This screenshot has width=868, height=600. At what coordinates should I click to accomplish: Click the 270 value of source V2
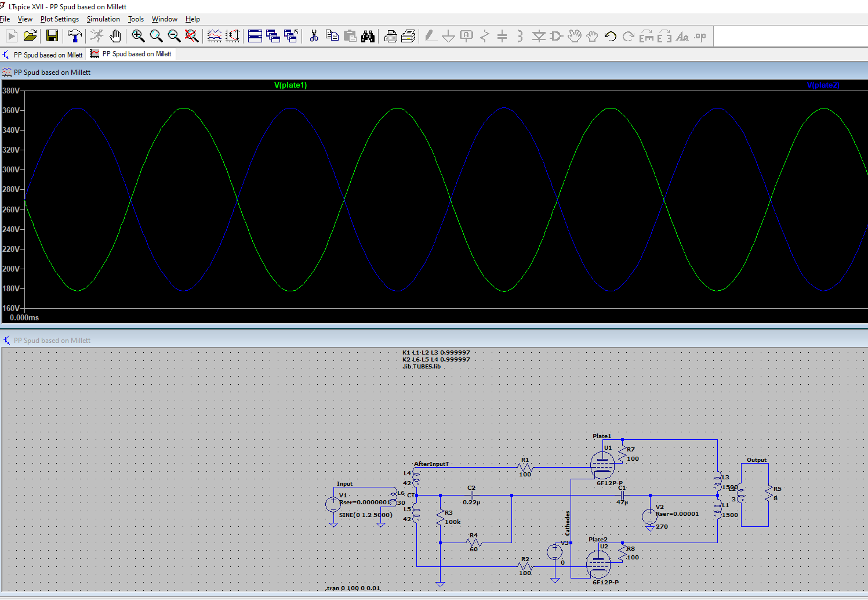[x=662, y=527]
